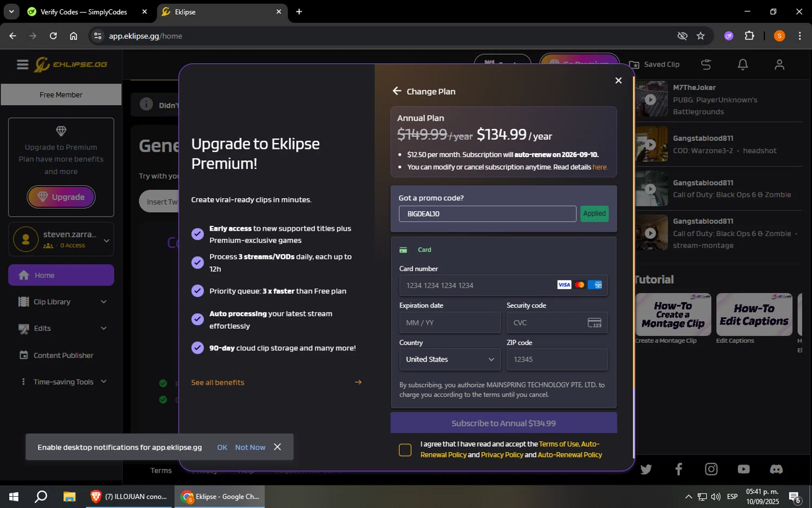The width and height of the screenshot is (812, 508).
Task: Open the Discord icon in the footer
Action: 776,469
